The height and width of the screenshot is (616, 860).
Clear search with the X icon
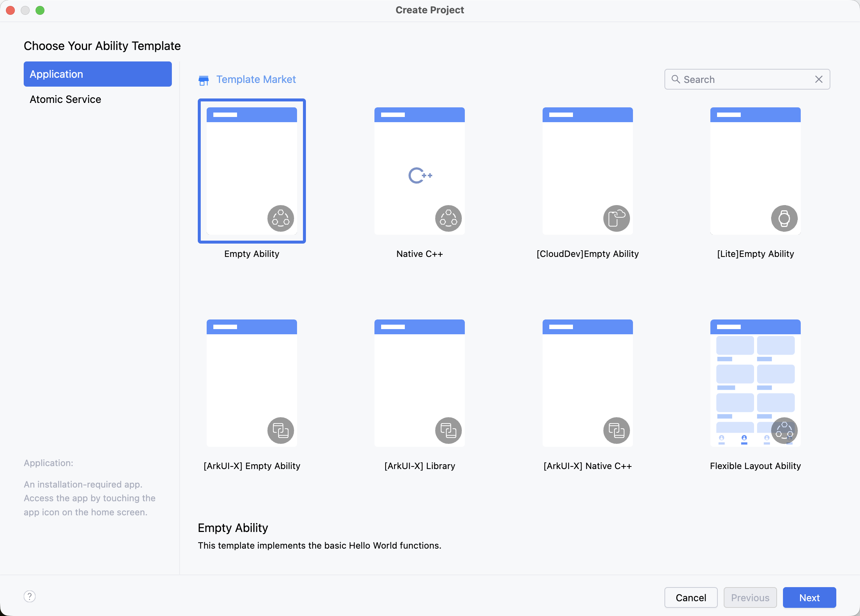pyautogui.click(x=819, y=79)
